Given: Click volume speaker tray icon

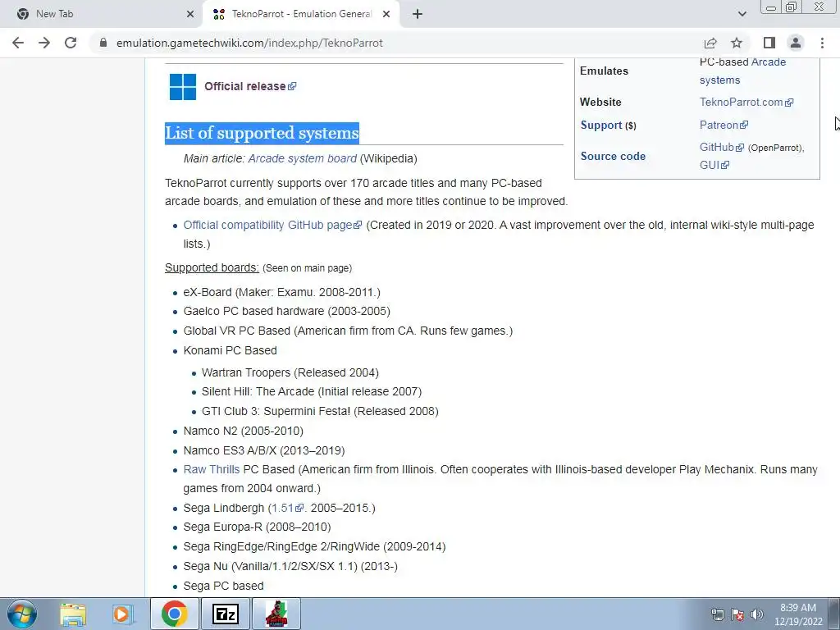Looking at the screenshot, I should coord(757,614).
